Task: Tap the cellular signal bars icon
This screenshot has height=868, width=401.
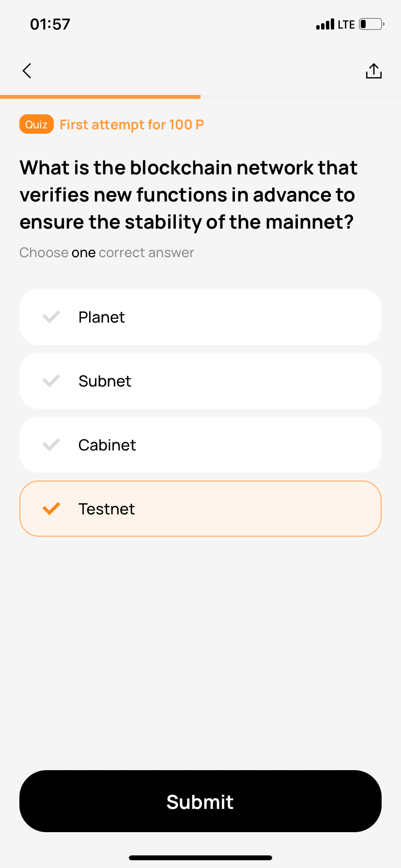Action: 325,24
